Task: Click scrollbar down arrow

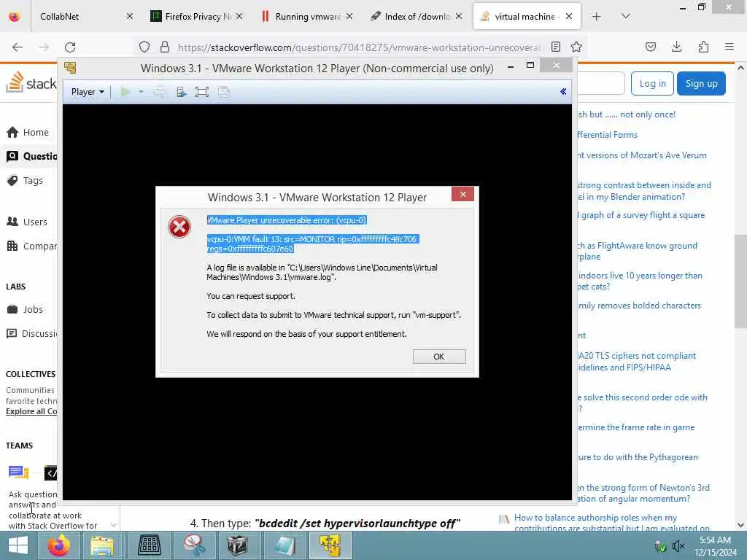Action: [740, 525]
